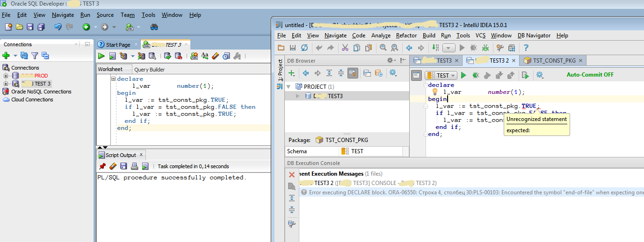Collapse PROJECT node in DB Browser
644x242 pixels.
pyautogui.click(x=289, y=87)
